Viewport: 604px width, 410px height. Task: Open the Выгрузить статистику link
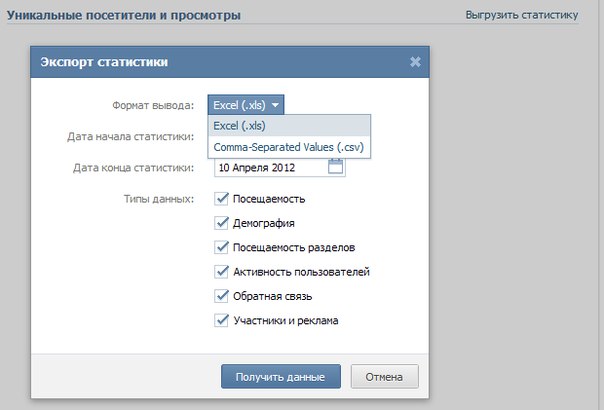click(522, 15)
